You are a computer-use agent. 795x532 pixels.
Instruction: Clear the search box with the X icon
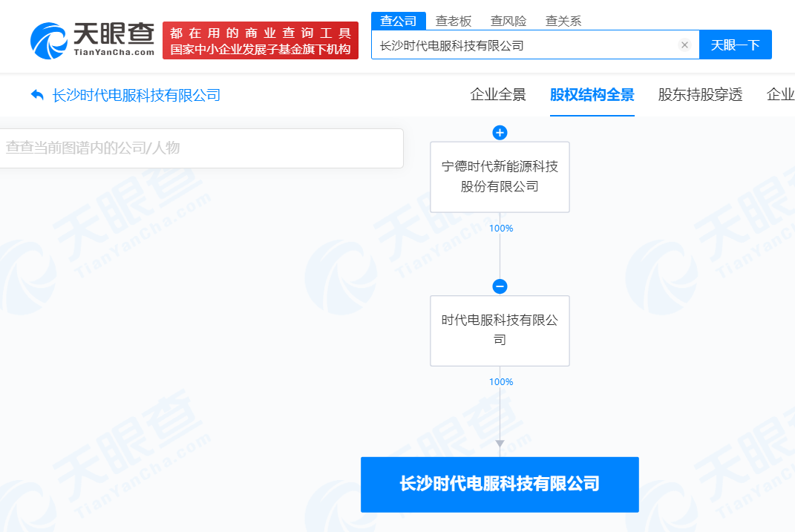click(684, 45)
